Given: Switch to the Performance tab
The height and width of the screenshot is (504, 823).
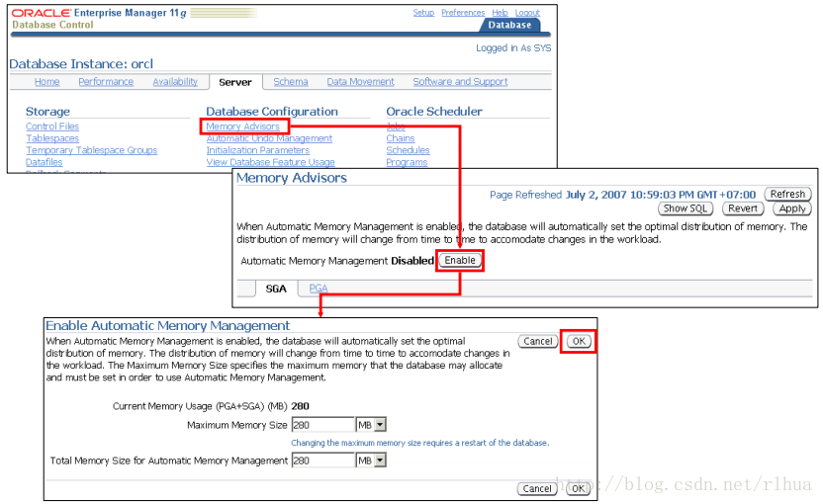Looking at the screenshot, I should [x=106, y=82].
